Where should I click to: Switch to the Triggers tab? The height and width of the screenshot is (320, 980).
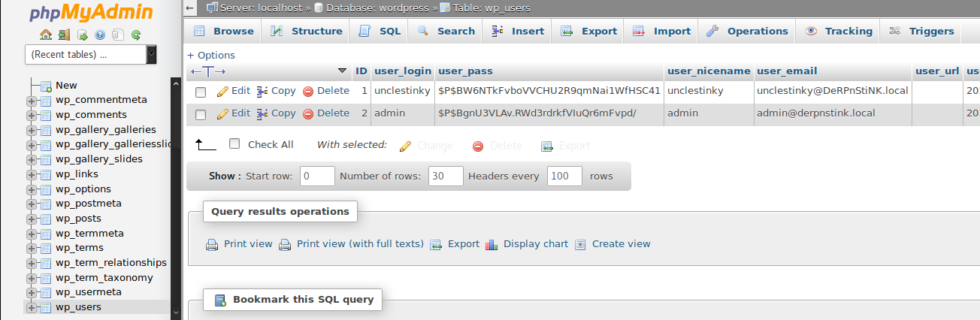pyautogui.click(x=921, y=31)
